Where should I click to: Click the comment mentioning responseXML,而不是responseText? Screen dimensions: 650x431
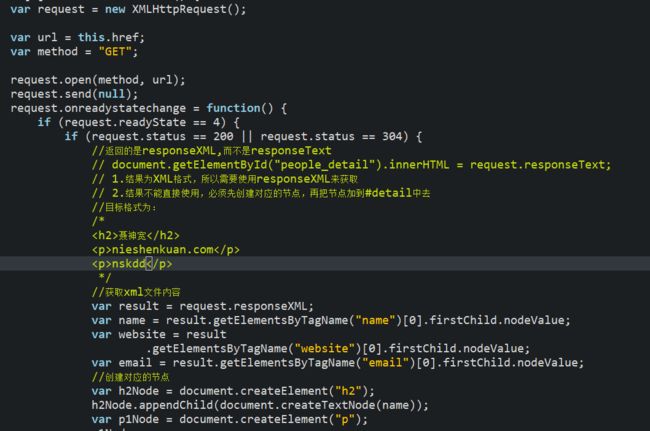coord(211,150)
